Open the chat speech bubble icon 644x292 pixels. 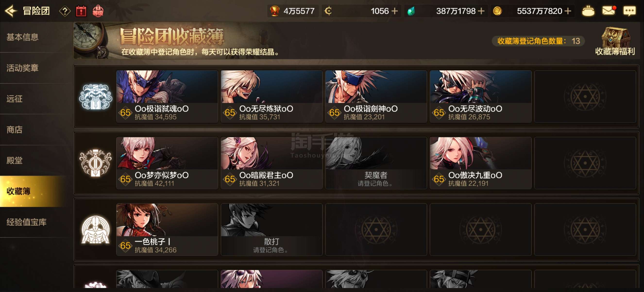(629, 11)
